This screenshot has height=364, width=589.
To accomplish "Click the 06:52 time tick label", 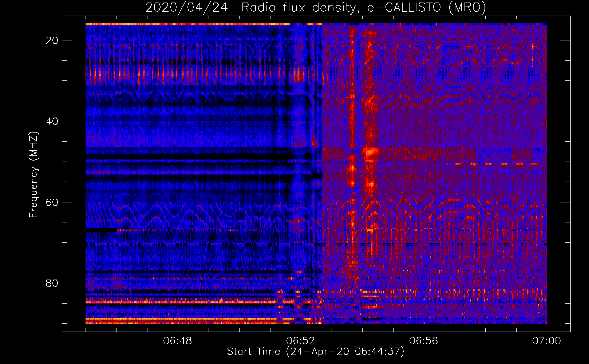I will point(301,341).
